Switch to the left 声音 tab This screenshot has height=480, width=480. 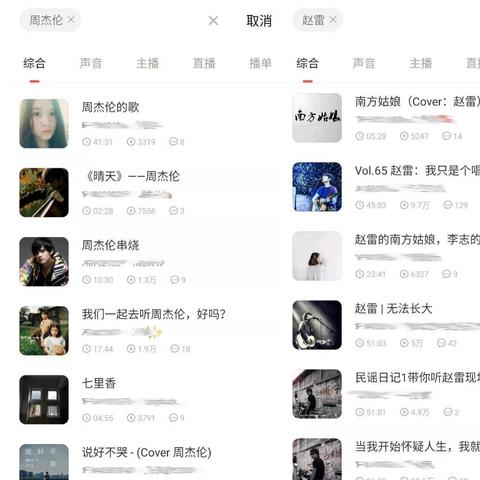click(91, 63)
